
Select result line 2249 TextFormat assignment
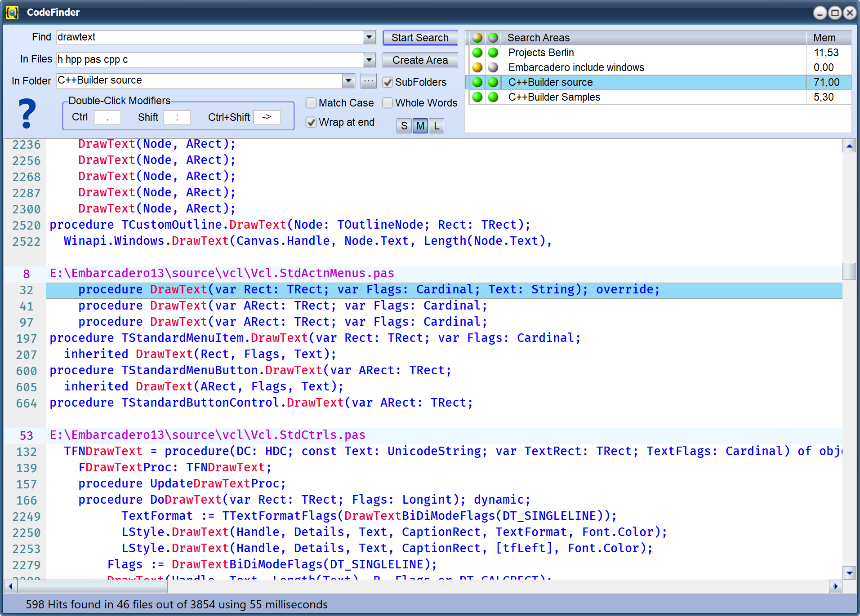click(x=369, y=516)
